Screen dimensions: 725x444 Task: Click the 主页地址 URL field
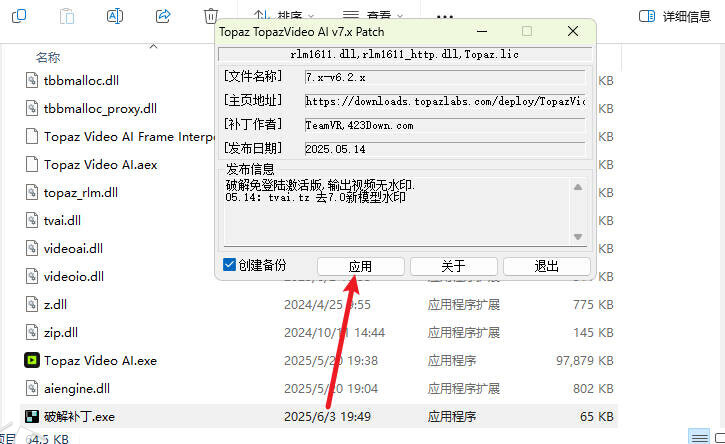[x=444, y=101]
